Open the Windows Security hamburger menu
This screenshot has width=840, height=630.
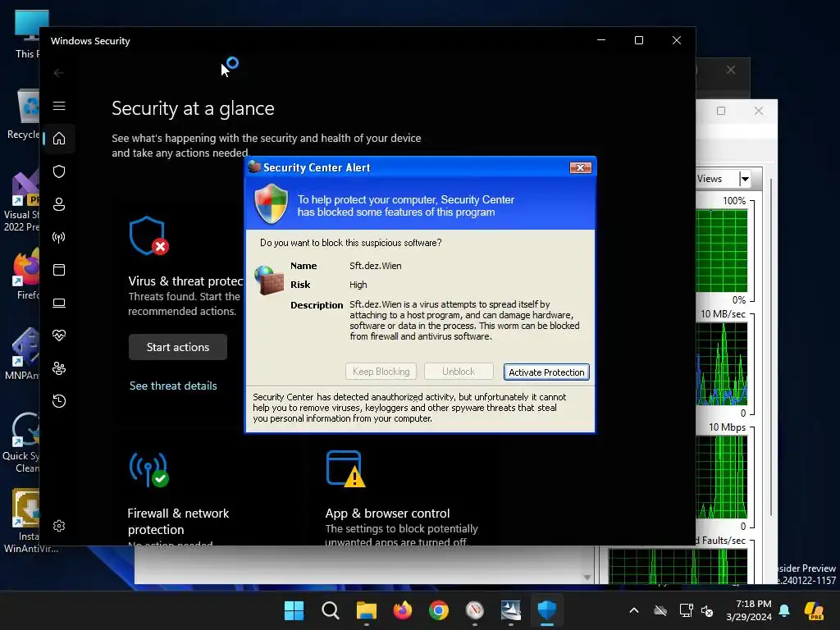59,106
